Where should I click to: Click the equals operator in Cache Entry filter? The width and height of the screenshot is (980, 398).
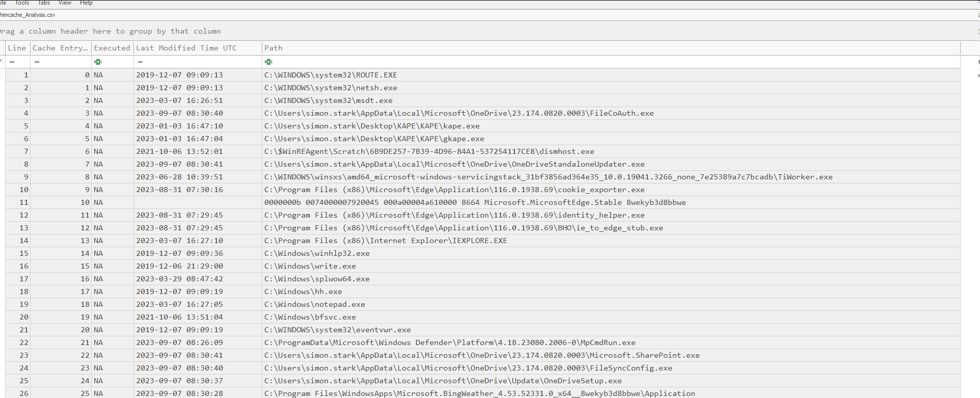pos(37,62)
